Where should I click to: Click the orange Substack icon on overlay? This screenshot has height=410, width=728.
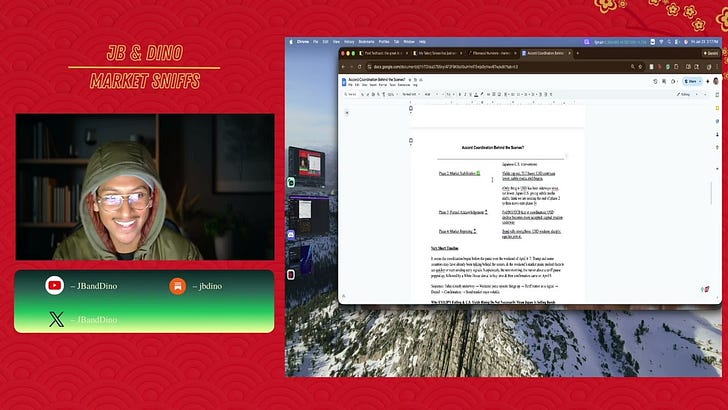(177, 286)
